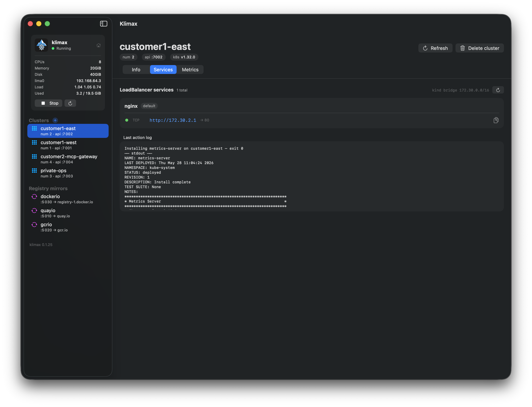This screenshot has height=407, width=532.
Task: Click lima0 IP 192.168.64.3 value
Action: (x=89, y=81)
